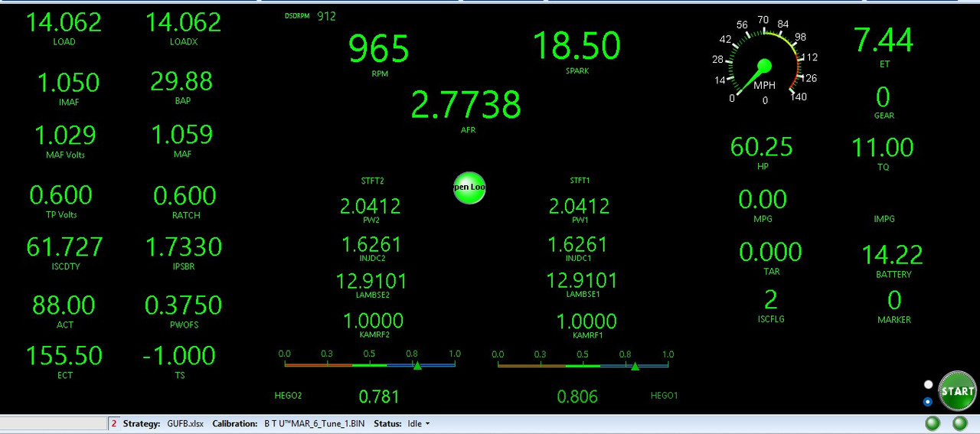Click the left green status LED in status bar
Screen dimensions: 980x434
tap(933, 423)
